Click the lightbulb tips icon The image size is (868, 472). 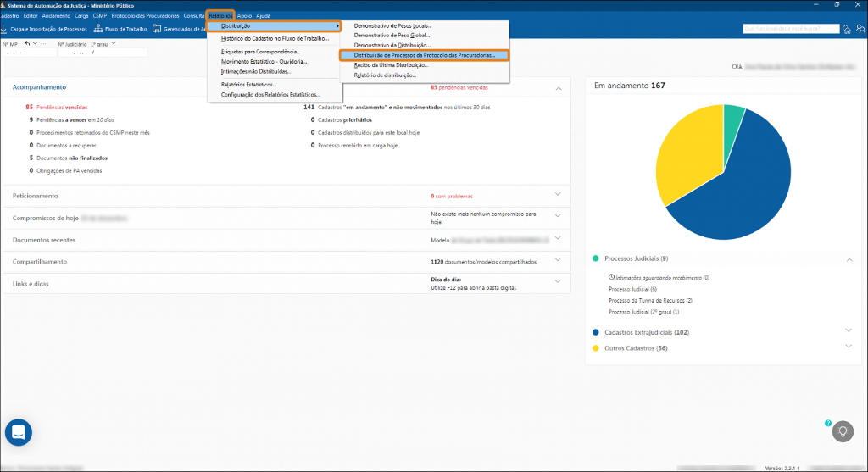pyautogui.click(x=843, y=430)
